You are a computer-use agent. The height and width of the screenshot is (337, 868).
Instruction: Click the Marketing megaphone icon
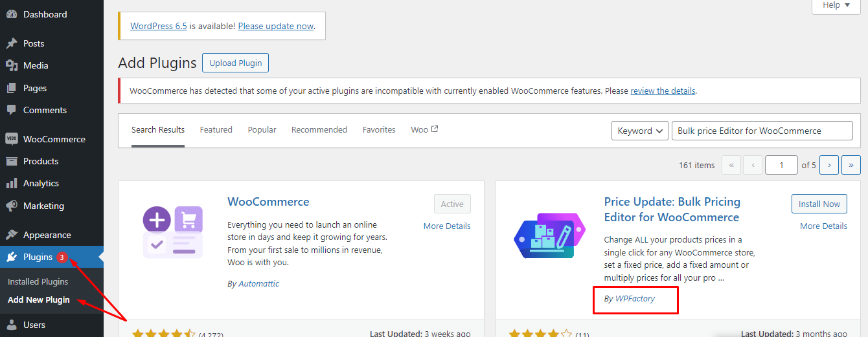pos(12,206)
